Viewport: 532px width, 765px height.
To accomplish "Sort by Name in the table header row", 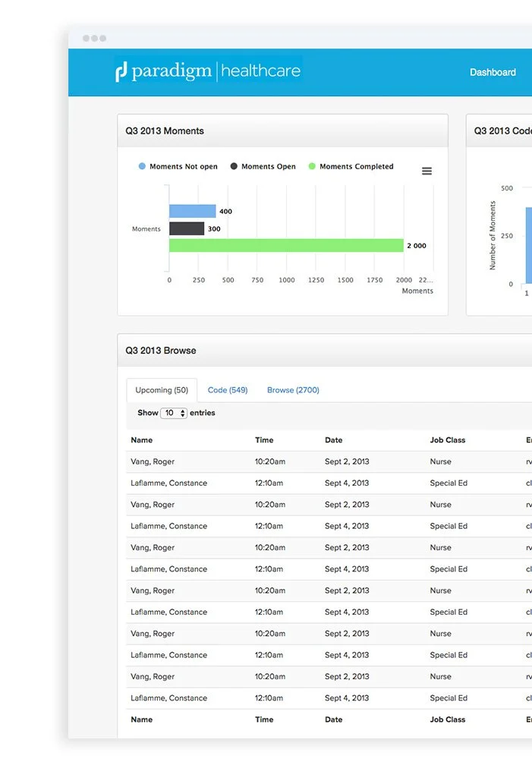I will pos(142,440).
